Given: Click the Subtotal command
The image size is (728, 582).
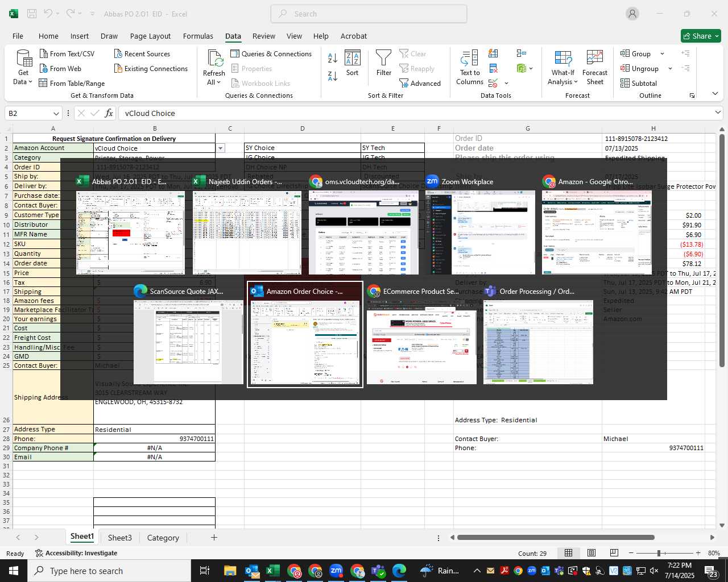Looking at the screenshot, I should (x=638, y=83).
